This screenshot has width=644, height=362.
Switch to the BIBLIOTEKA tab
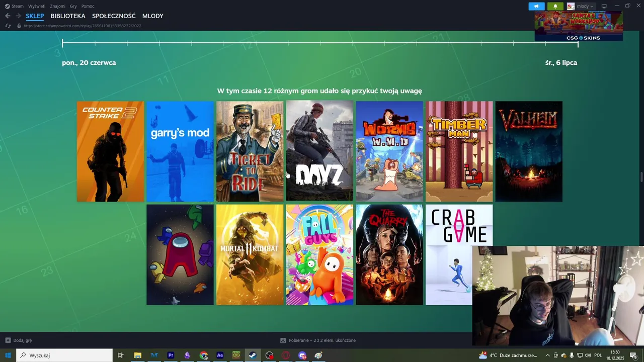[x=68, y=16]
